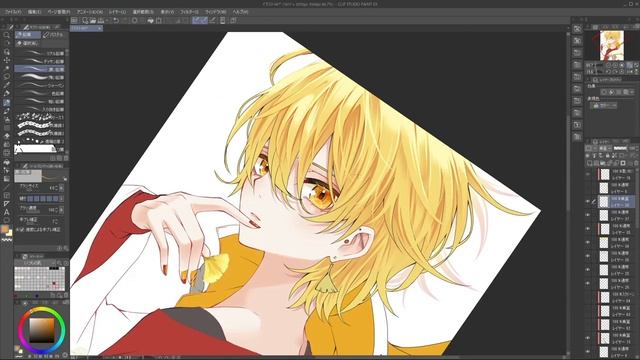640x360 pixels.
Task: Adjust the Navigator zoom slider
Action: (x=599, y=65)
